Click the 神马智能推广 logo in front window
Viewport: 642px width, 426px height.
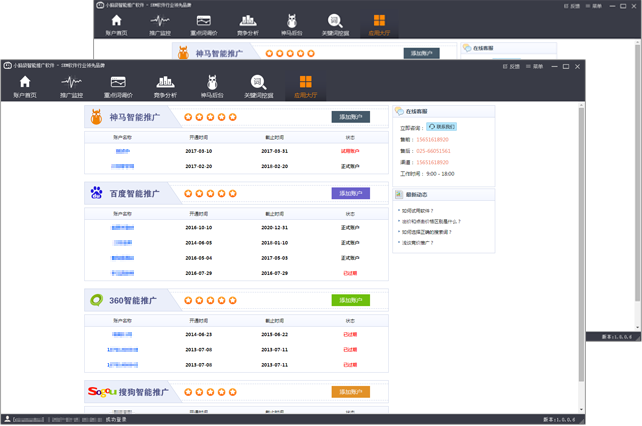pos(96,117)
